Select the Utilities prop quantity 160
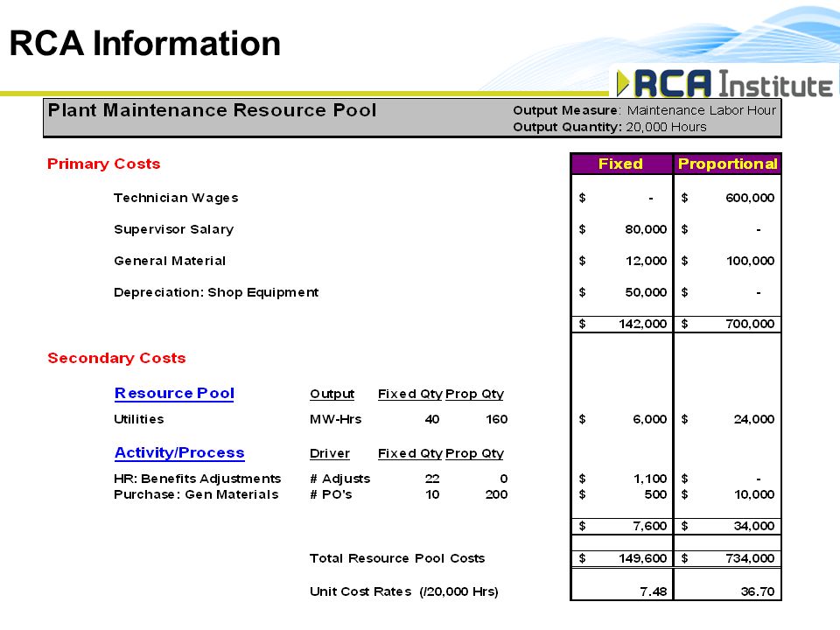The image size is (840, 630). [x=497, y=419]
